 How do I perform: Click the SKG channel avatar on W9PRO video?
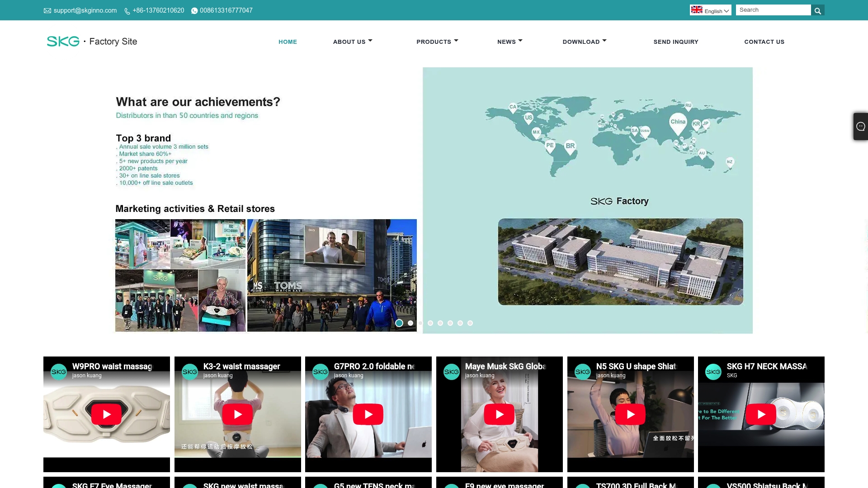(59, 372)
